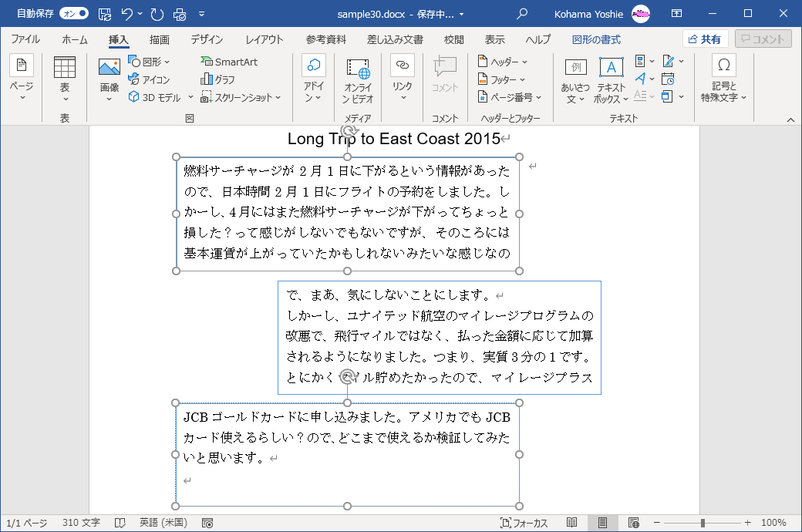Screen dimensions: 802x532
Task: Open the ファイル tab
Action: coord(25,39)
